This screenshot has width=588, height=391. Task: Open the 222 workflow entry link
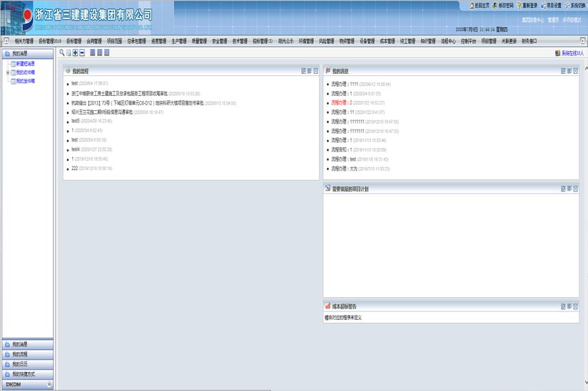[75, 168]
